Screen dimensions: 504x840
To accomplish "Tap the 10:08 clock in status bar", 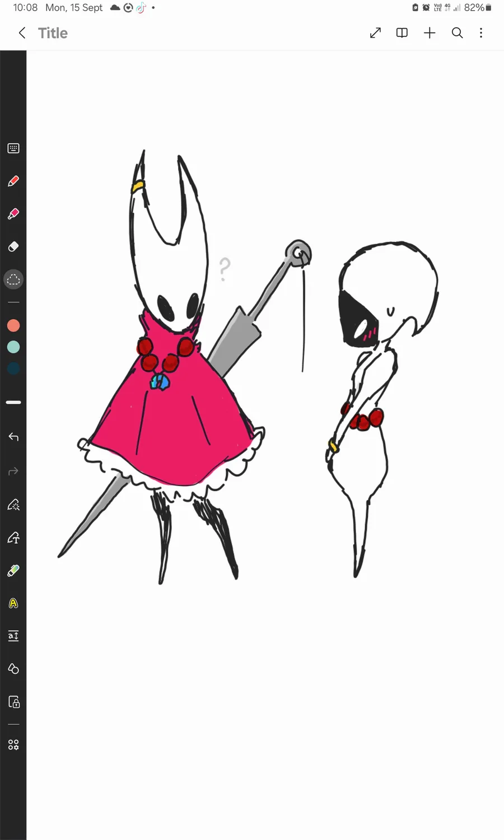I will pyautogui.click(x=25, y=8).
